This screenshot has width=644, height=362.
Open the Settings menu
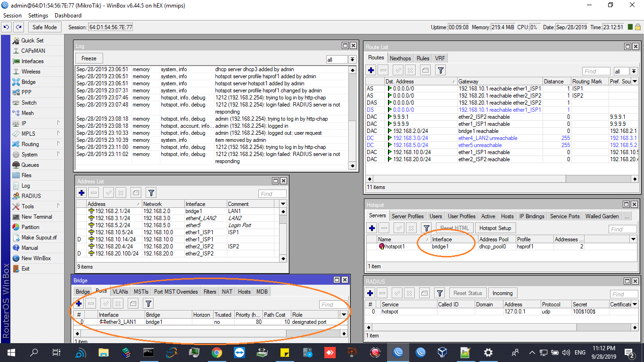pyautogui.click(x=38, y=16)
